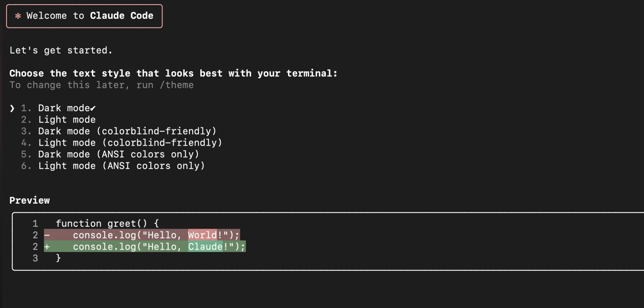The height and width of the screenshot is (308, 644).
Task: Click the /theme command hint text
Action: [177, 85]
